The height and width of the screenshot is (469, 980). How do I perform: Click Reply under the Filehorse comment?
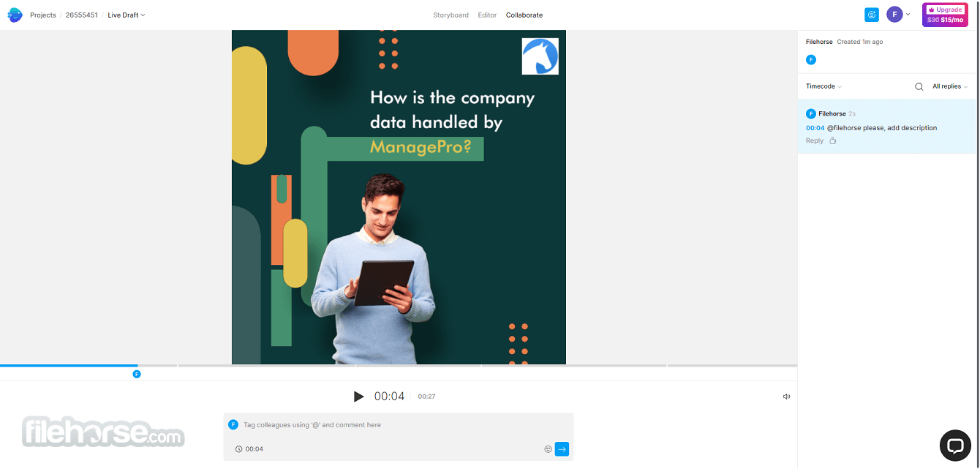coord(815,140)
